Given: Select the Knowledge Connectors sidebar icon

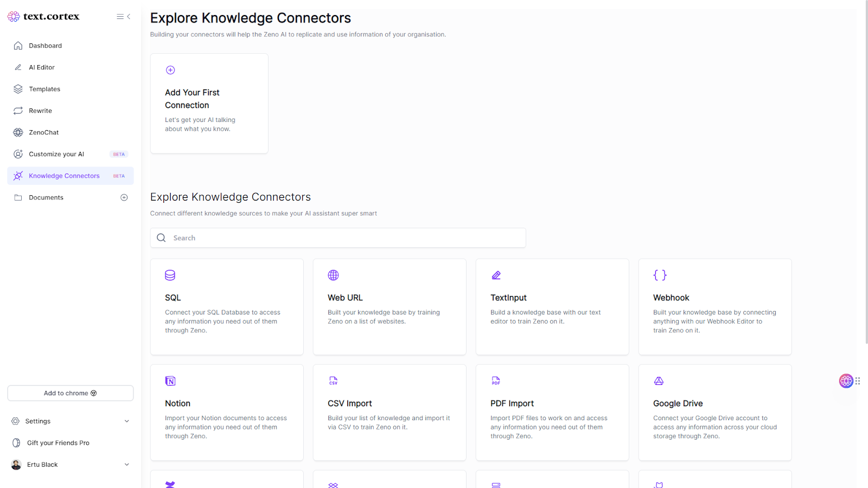Looking at the screenshot, I should (x=18, y=176).
